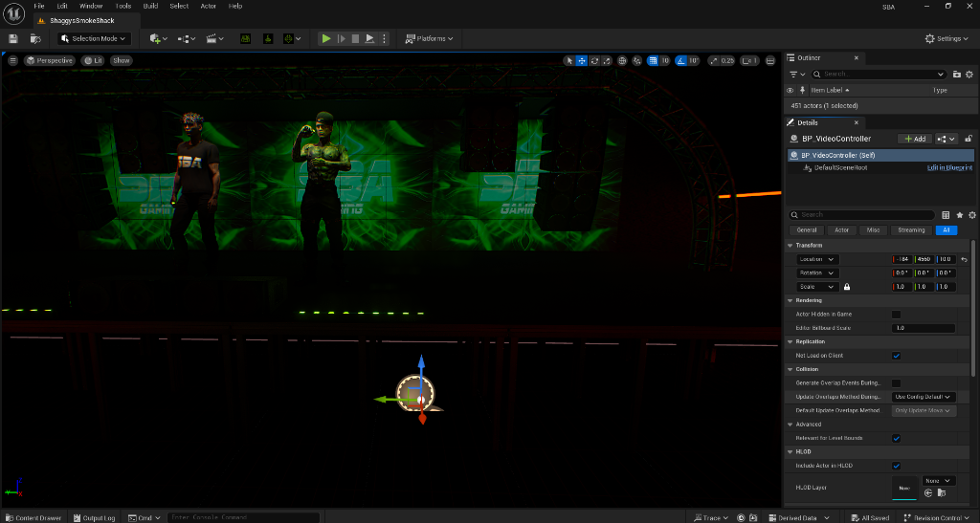This screenshot has width=980, height=523.
Task: Open the Cinematics clapperboard dropdown
Action: tap(214, 38)
